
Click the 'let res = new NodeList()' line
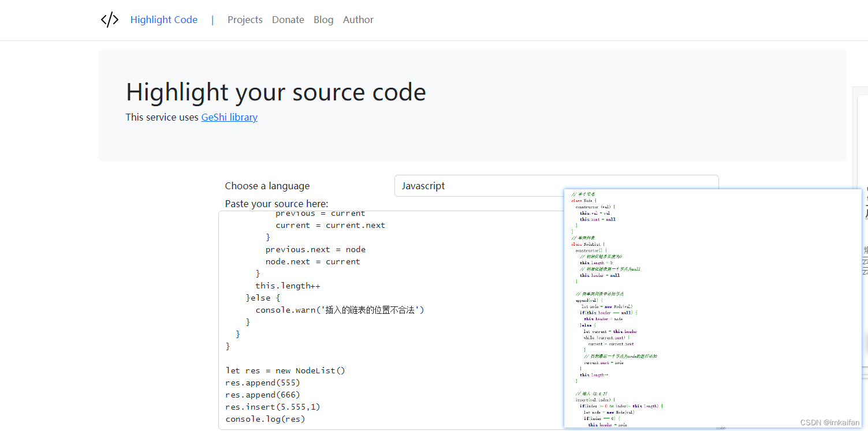click(285, 371)
